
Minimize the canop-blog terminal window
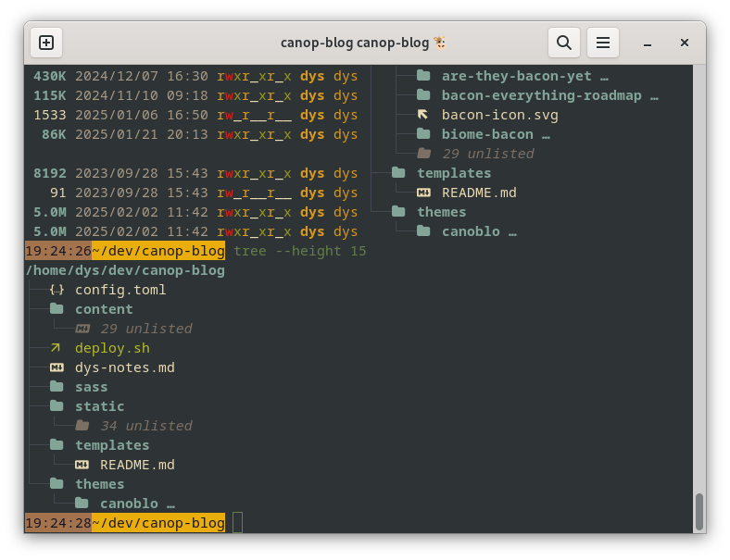tap(648, 44)
